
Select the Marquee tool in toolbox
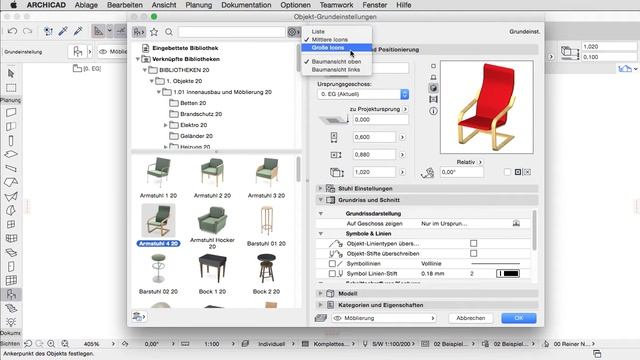(x=11, y=88)
